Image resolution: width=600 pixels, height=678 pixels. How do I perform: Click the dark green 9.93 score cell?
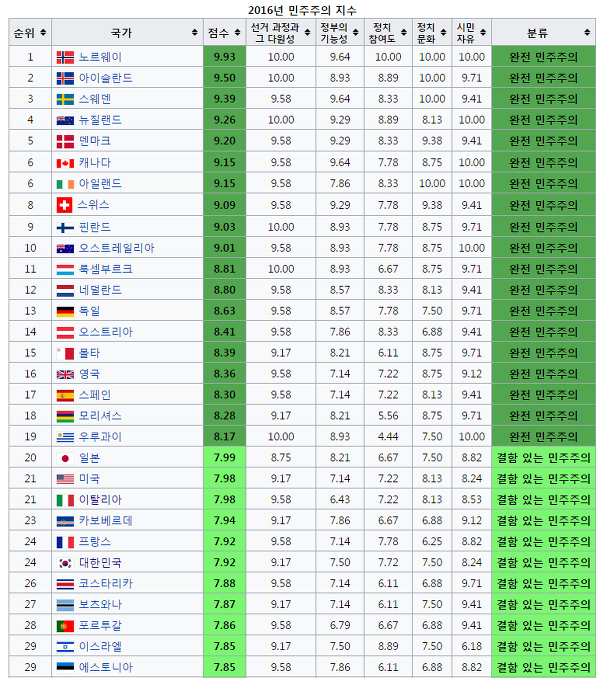224,57
